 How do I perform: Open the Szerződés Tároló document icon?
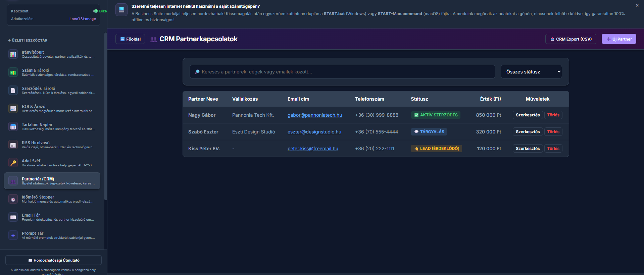coord(13,90)
